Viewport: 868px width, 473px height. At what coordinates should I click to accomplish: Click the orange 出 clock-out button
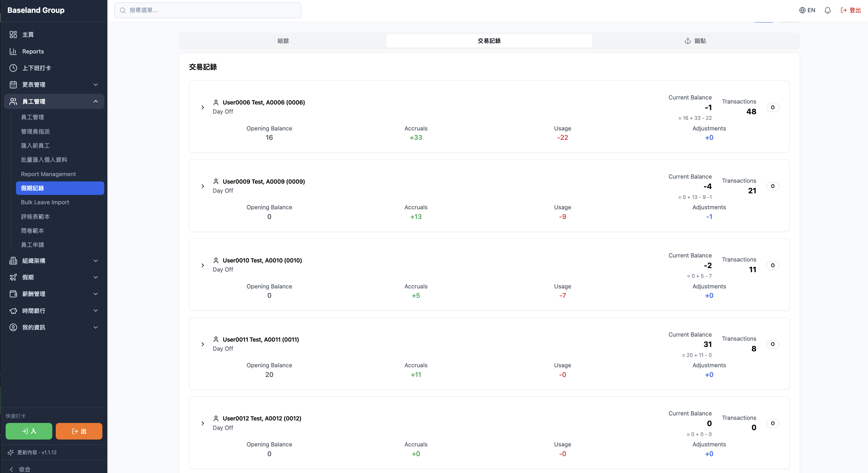[x=79, y=431]
